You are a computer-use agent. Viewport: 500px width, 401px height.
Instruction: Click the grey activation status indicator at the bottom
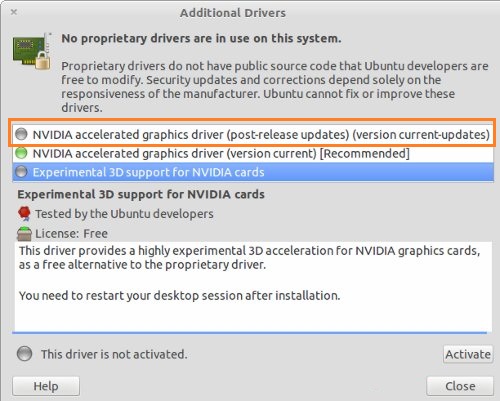pos(25,353)
